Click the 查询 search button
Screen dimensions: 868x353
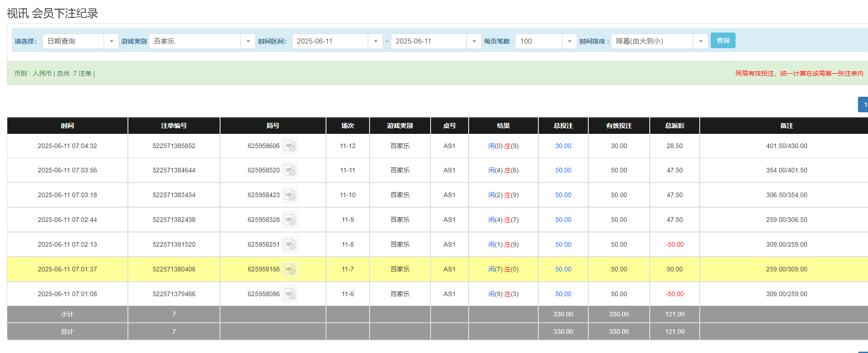tap(723, 40)
